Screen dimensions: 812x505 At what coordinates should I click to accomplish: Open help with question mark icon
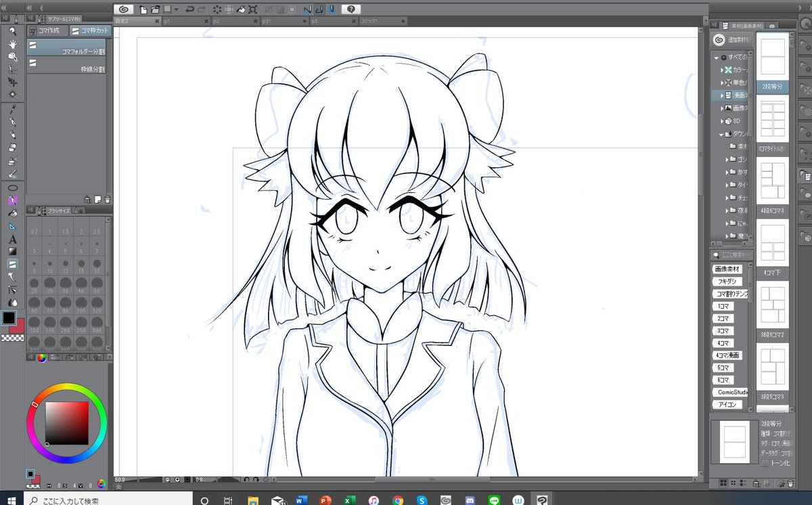tap(351, 9)
